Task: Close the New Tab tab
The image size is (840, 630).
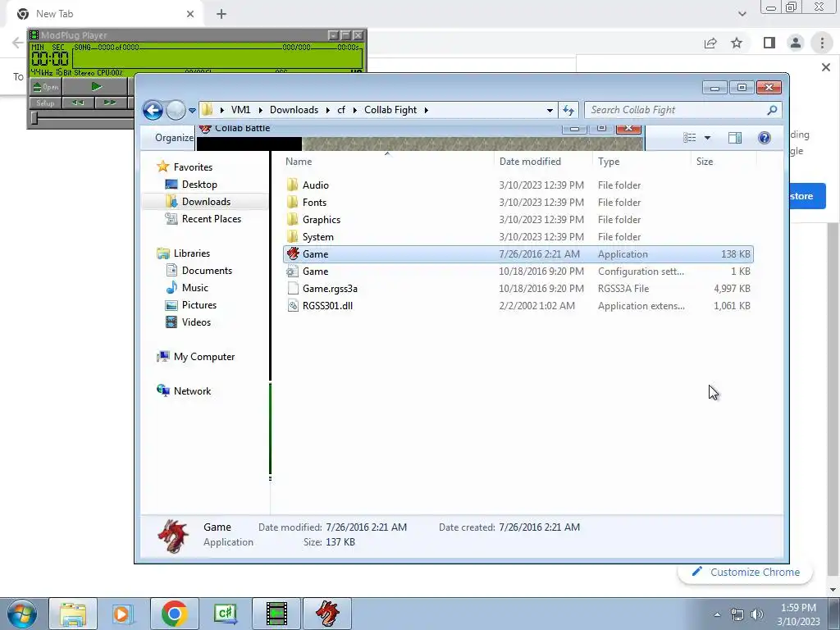Action: tap(190, 14)
